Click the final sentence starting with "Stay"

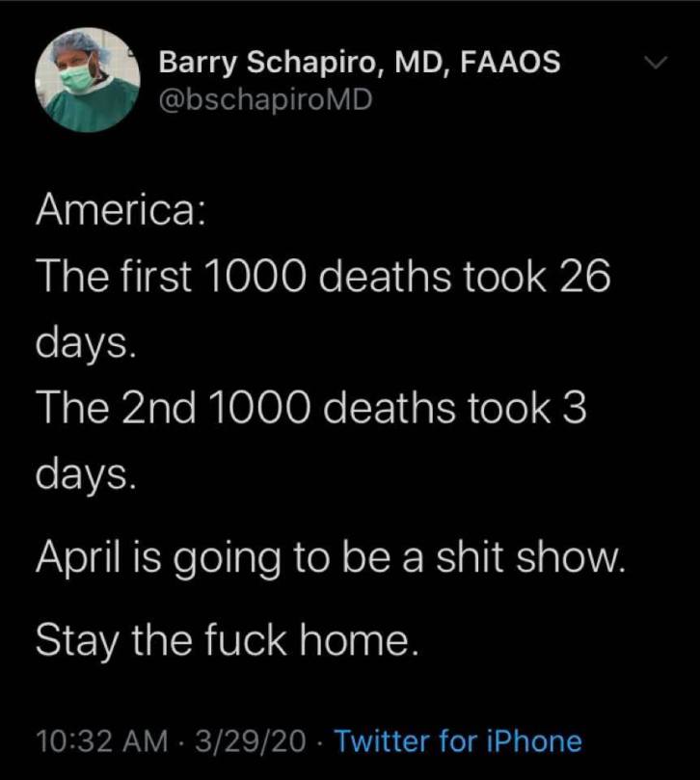pos(228,639)
